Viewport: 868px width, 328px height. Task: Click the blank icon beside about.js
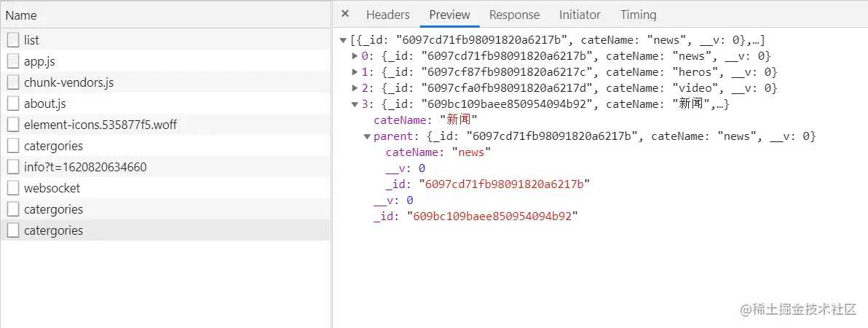pyautogui.click(x=13, y=104)
